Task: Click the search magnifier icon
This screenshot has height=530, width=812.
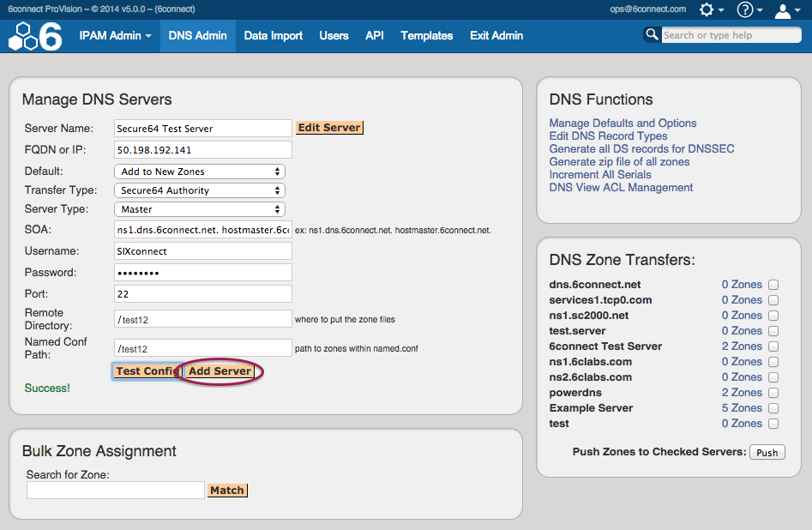Action: point(652,34)
